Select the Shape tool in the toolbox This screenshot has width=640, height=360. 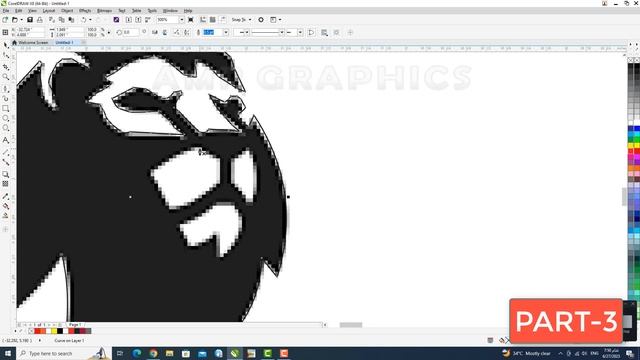pyautogui.click(x=5, y=56)
